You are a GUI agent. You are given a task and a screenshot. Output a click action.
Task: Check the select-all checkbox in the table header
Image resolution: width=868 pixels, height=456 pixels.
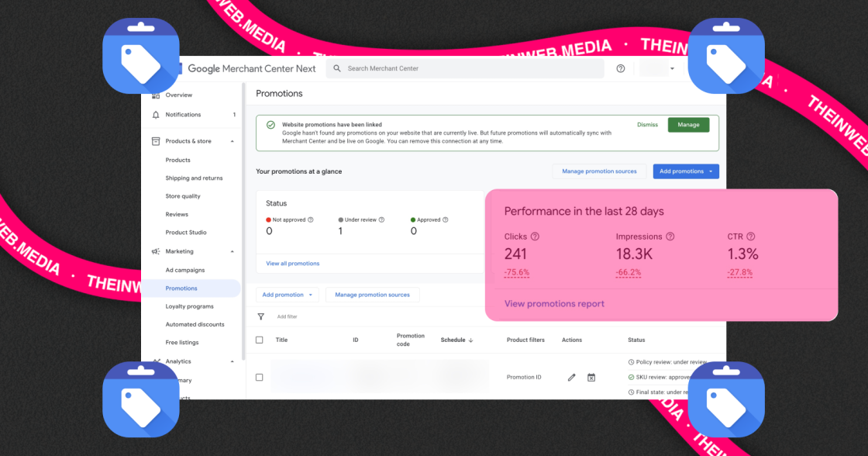point(260,339)
